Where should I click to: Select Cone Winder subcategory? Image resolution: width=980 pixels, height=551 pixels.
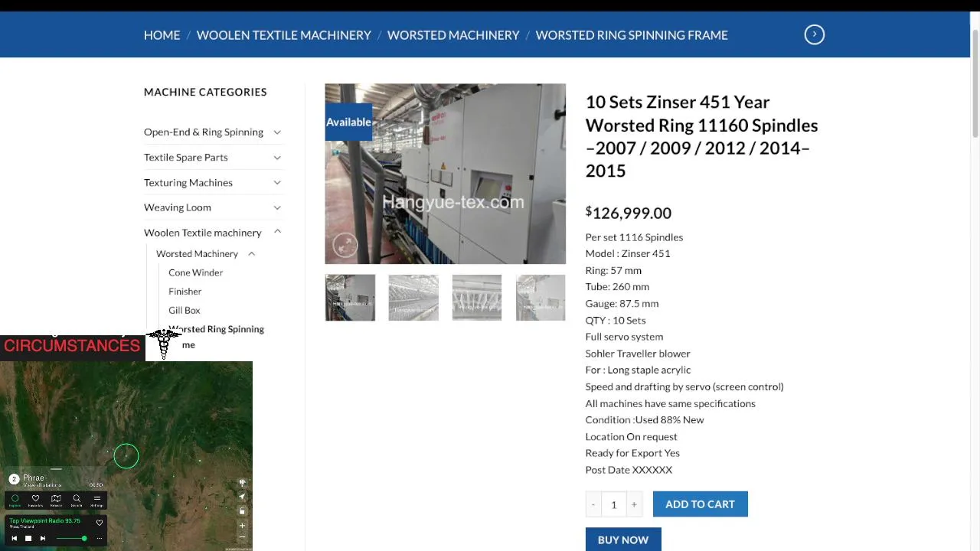point(195,272)
